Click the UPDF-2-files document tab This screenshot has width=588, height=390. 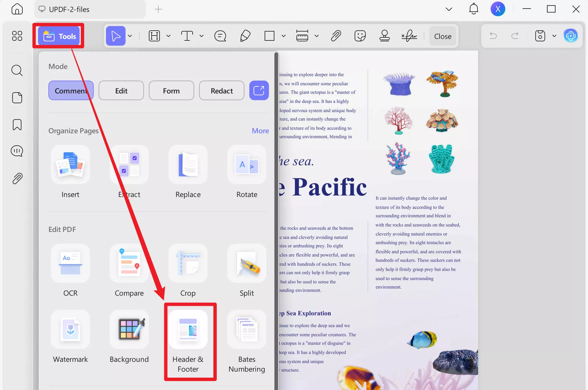click(x=69, y=9)
